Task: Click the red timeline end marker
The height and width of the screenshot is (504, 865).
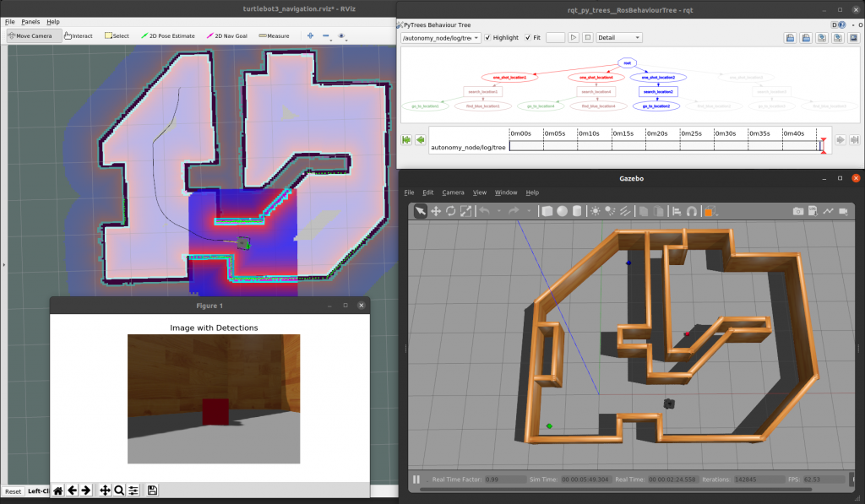Action: pos(823,145)
